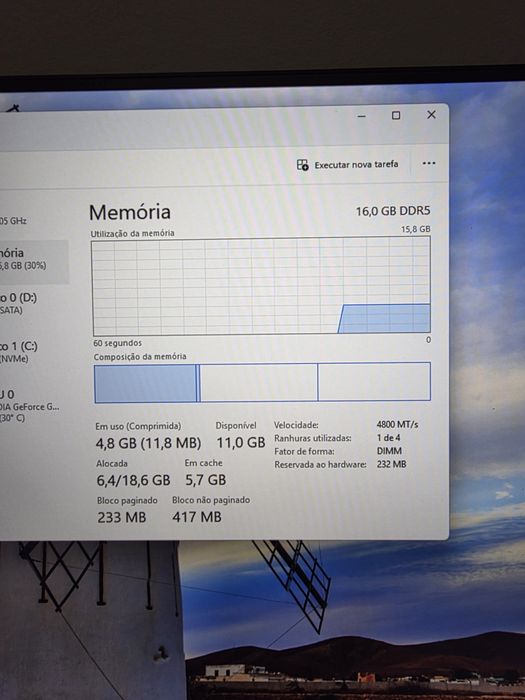
Task: Click the Executar nova tarefa icon
Action: pyautogui.click(x=303, y=165)
